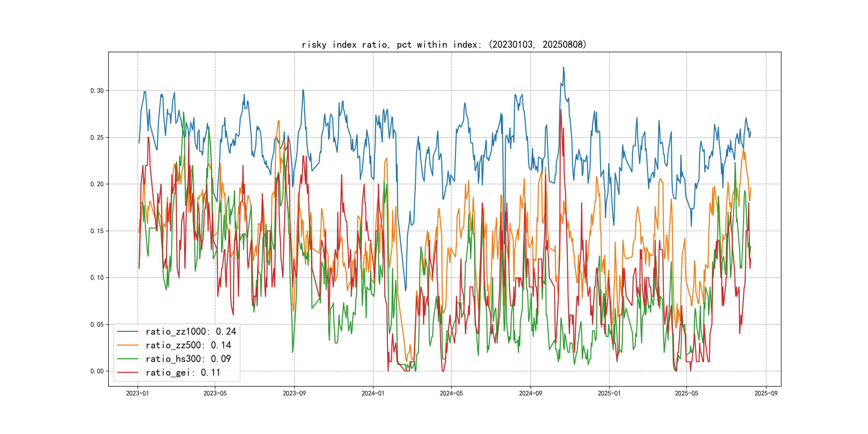Click the 0.00 y-axis tick label
Image resolution: width=868 pixels, height=434 pixels.
pyautogui.click(x=97, y=371)
